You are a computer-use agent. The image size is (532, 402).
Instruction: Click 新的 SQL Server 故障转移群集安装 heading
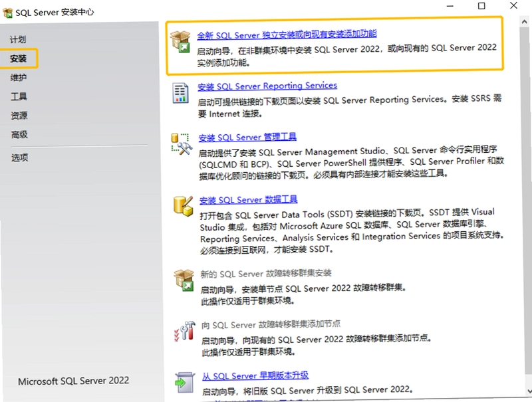(265, 274)
